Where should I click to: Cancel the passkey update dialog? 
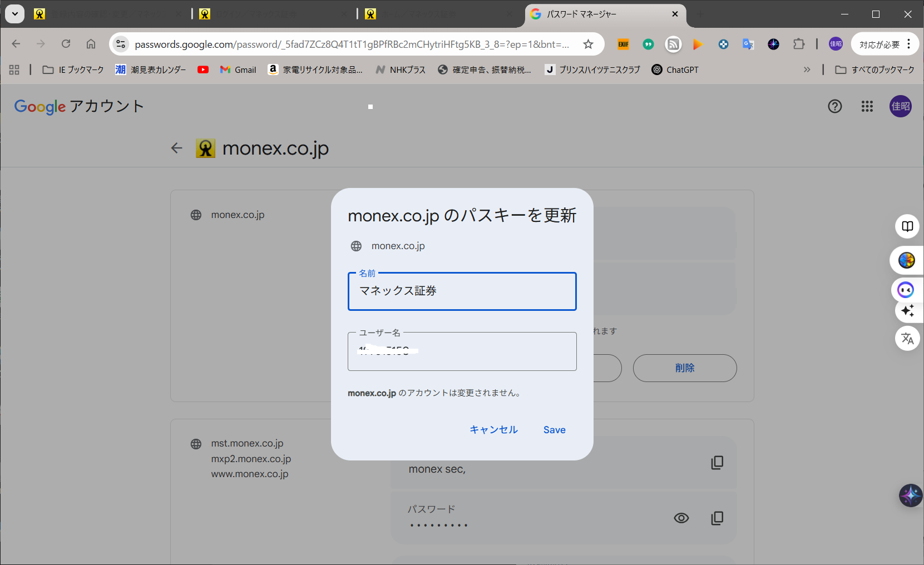[x=493, y=430]
